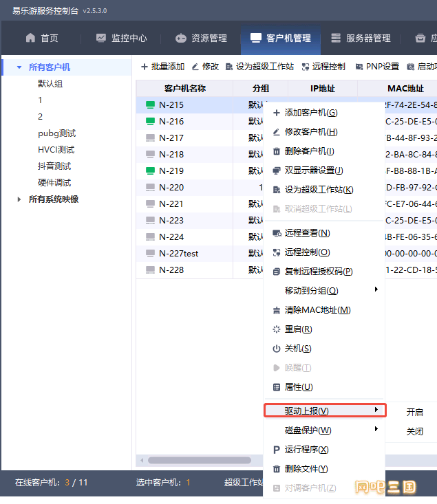Select 关闭 in the submenu
Viewport: 437px width, 504px height.
tap(414, 431)
